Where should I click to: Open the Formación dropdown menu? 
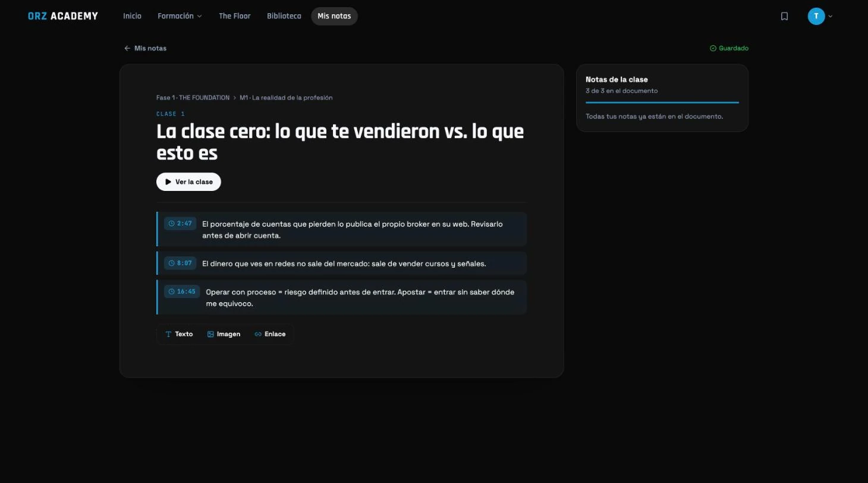tap(180, 16)
